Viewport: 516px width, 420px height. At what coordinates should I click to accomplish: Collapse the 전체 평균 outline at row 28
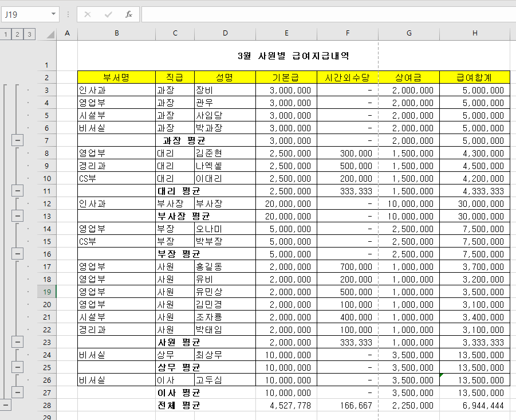(5, 405)
